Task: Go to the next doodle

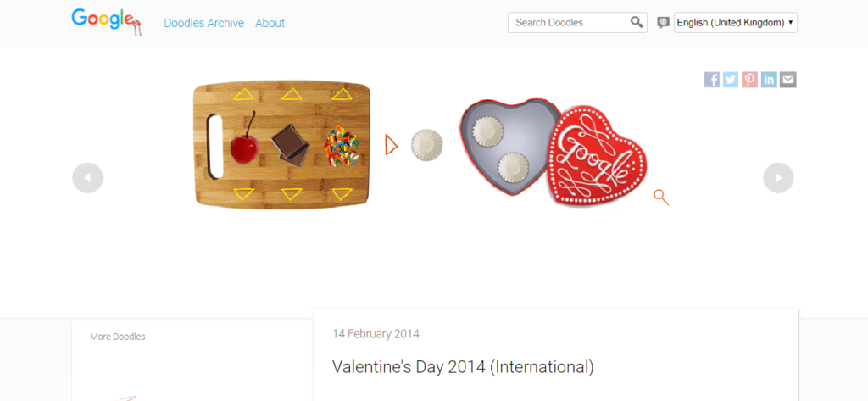Action: (x=778, y=178)
